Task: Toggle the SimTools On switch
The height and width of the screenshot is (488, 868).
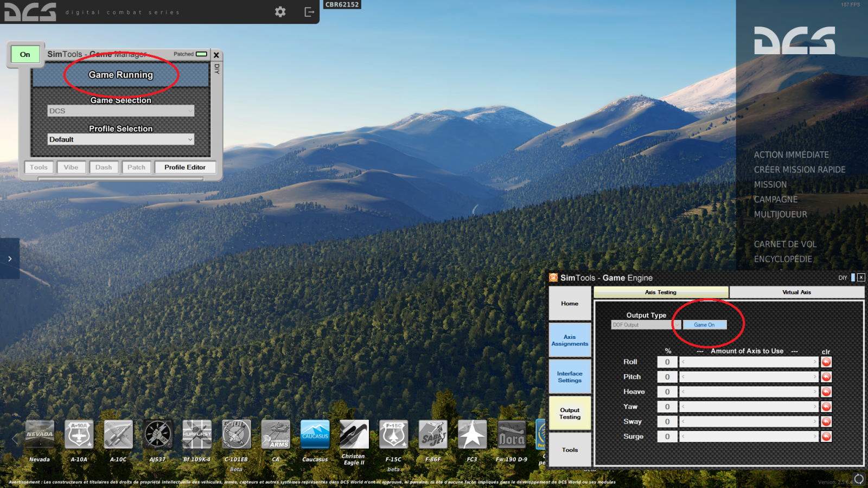Action: coord(25,54)
